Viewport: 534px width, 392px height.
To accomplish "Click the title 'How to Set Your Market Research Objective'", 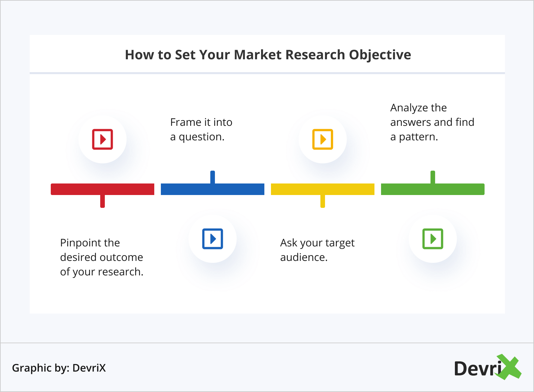I will pos(268,55).
